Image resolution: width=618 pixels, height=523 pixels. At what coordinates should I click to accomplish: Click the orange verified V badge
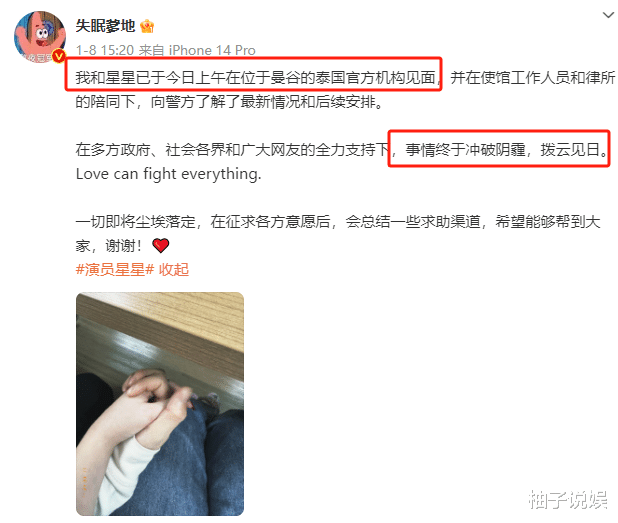coord(59,57)
